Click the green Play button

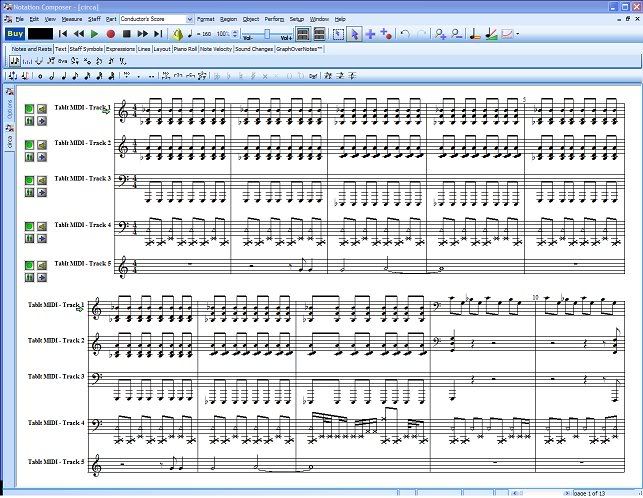[x=93, y=34]
